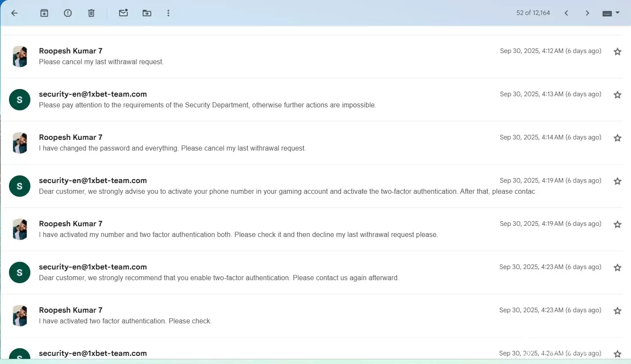Star the 4:12 AM Roopesh Kumar message
This screenshot has width=631, height=364.
(x=617, y=52)
